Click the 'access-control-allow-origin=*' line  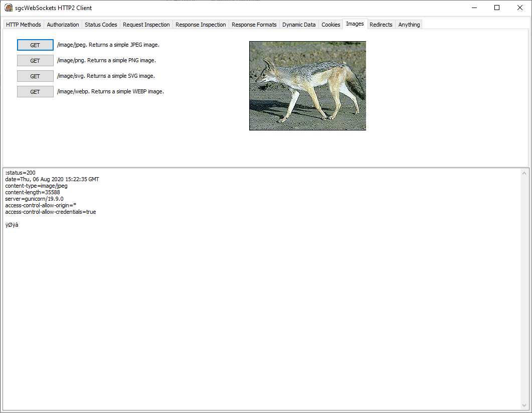point(41,205)
